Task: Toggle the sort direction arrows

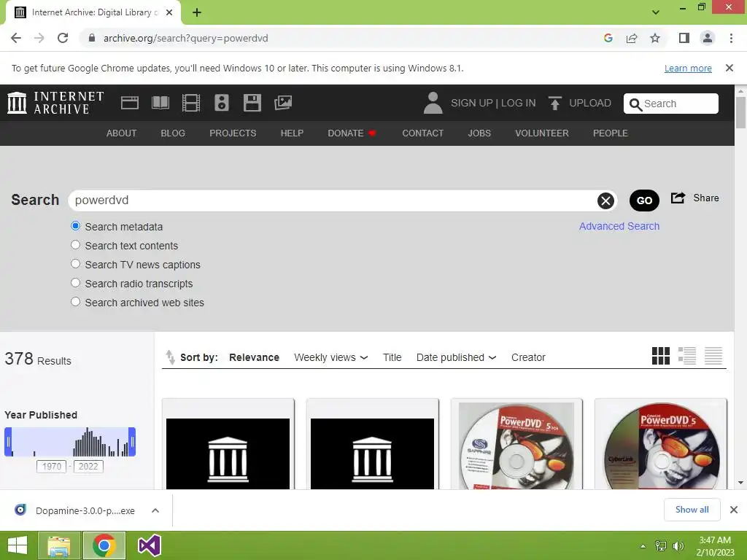Action: tap(170, 357)
